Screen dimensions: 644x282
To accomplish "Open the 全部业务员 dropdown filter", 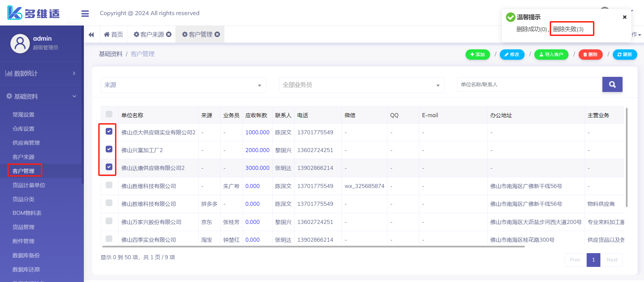I will (x=362, y=85).
